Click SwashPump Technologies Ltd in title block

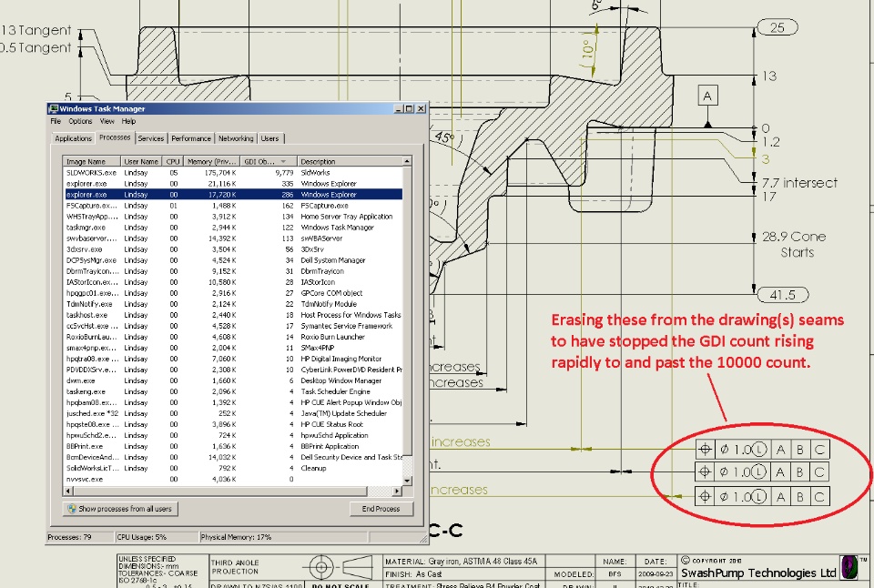[758, 573]
